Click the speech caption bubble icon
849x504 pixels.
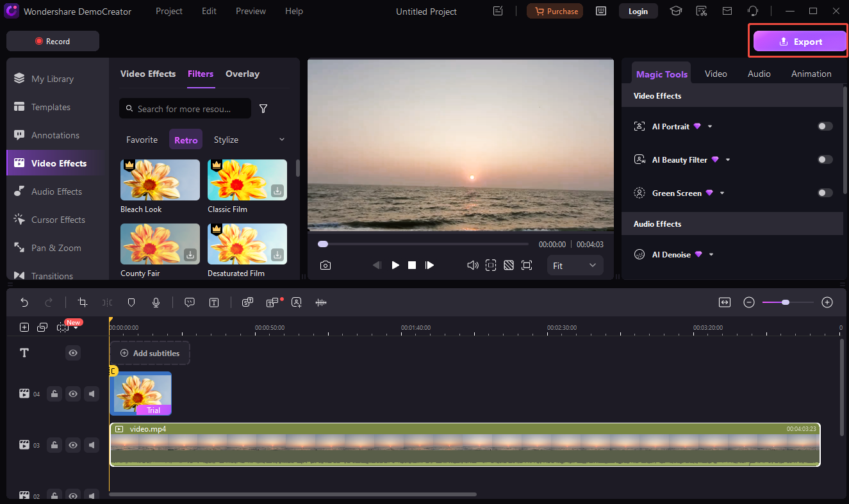point(190,302)
